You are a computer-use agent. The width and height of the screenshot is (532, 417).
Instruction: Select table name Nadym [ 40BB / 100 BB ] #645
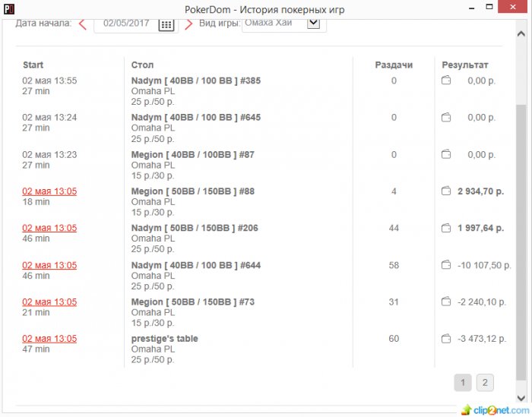(x=196, y=118)
